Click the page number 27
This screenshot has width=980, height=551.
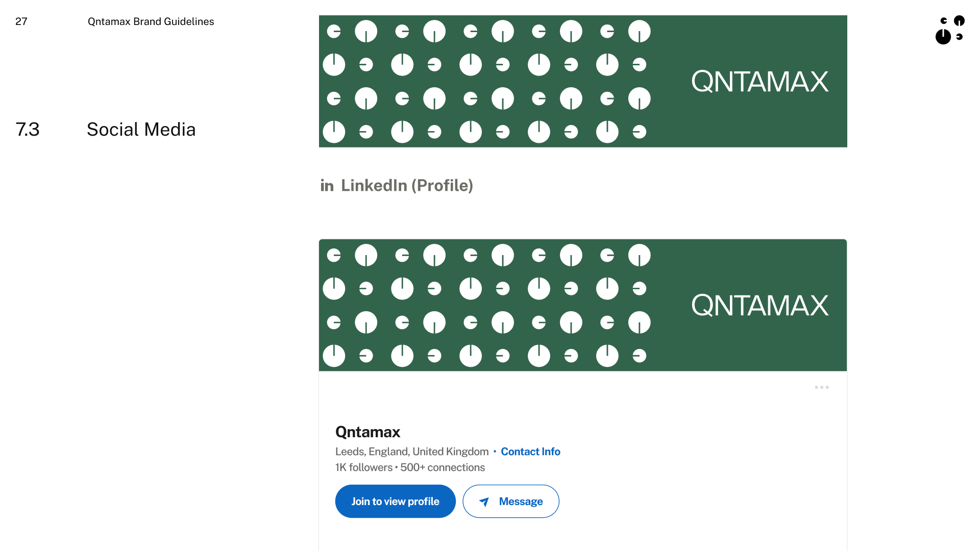(x=21, y=21)
